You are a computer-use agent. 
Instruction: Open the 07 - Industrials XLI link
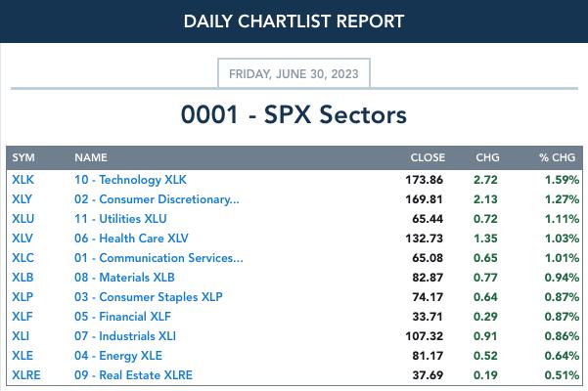125,336
